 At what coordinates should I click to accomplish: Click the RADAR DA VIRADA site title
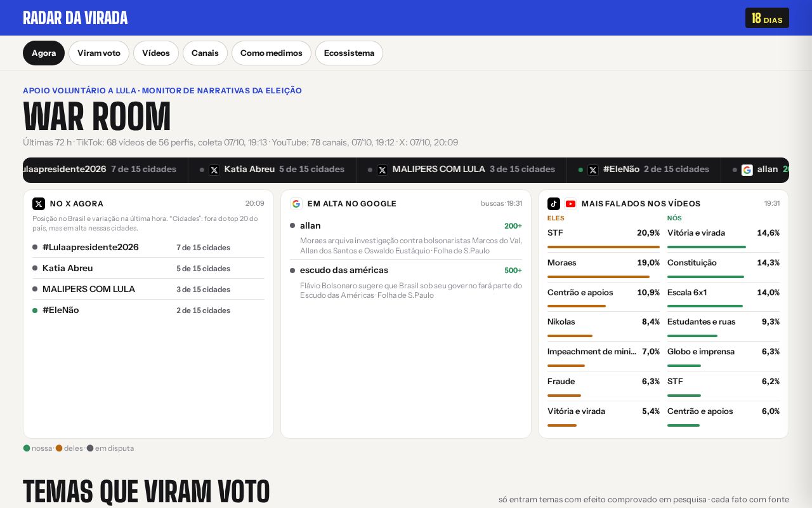75,18
